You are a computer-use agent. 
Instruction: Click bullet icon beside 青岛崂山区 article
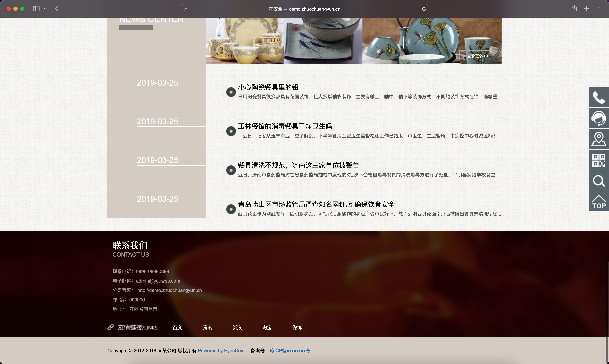tap(231, 209)
